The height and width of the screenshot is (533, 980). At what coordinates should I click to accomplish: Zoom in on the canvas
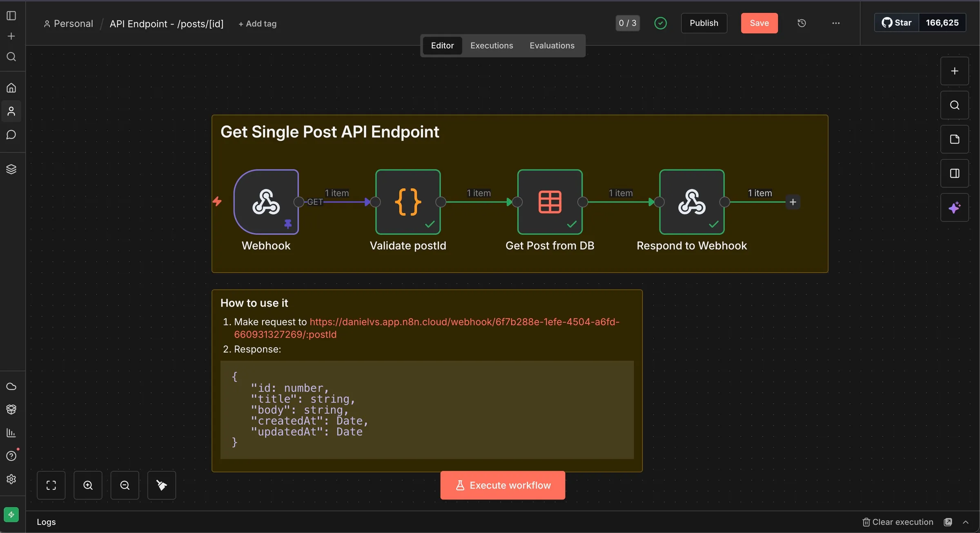88,485
